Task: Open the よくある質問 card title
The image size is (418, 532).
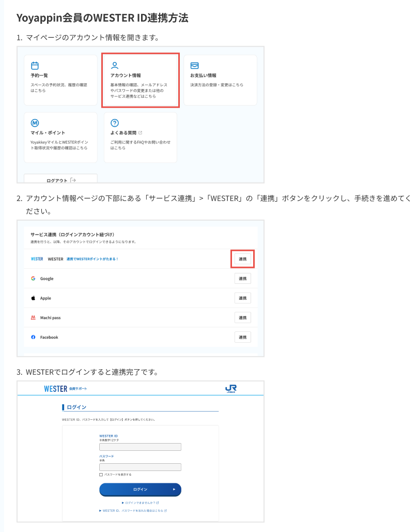Action: point(123,133)
